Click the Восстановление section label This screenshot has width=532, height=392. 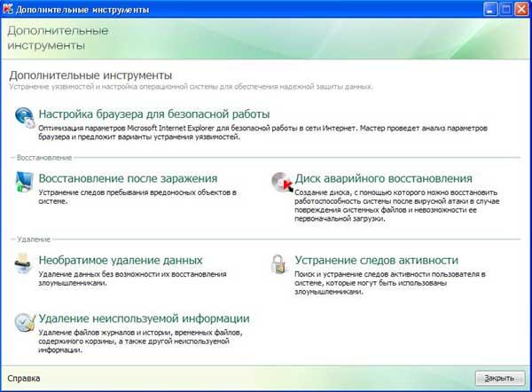click(44, 158)
